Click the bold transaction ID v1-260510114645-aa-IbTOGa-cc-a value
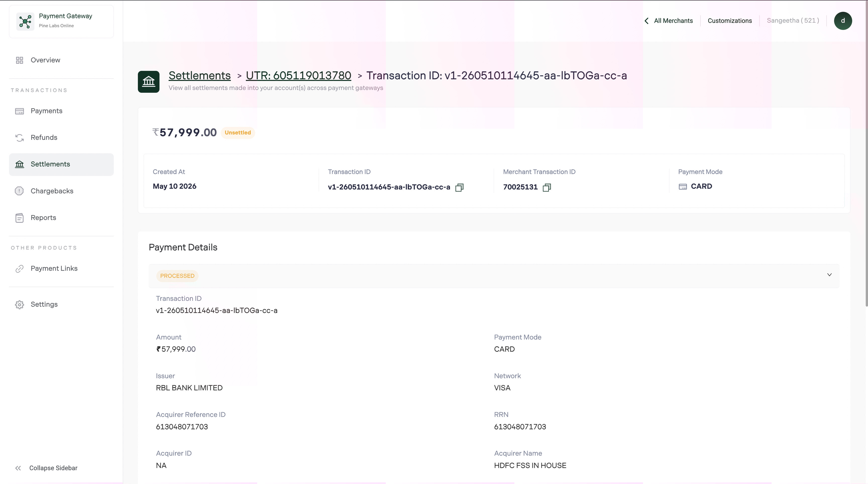868x484 pixels. (x=389, y=187)
